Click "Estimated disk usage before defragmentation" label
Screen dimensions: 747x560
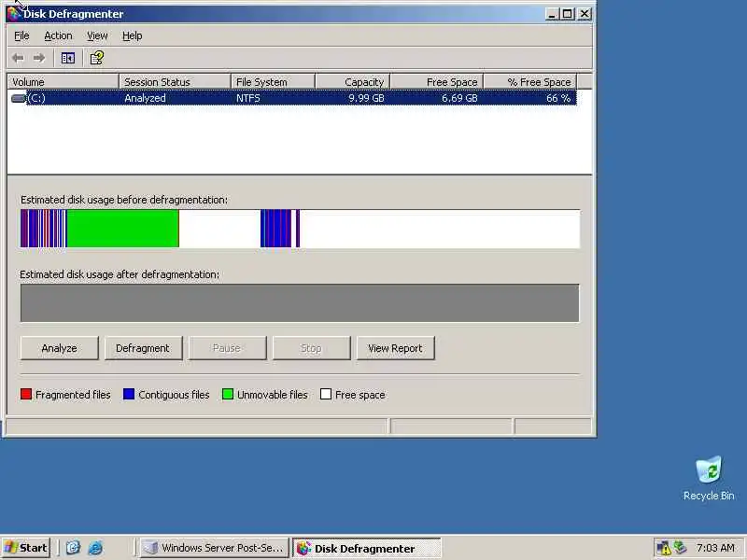click(124, 200)
